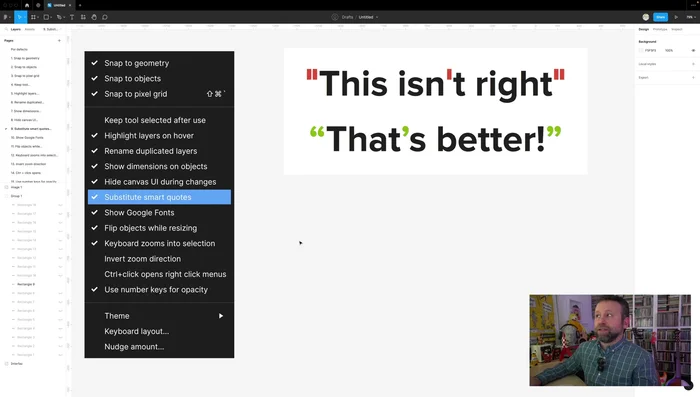Select the Comment tool

[x=105, y=17]
